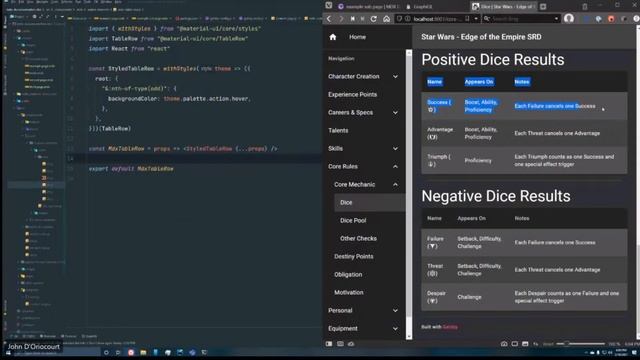640x360 pixels.
Task: Click the Reset zoom button
Action: click(548, 344)
